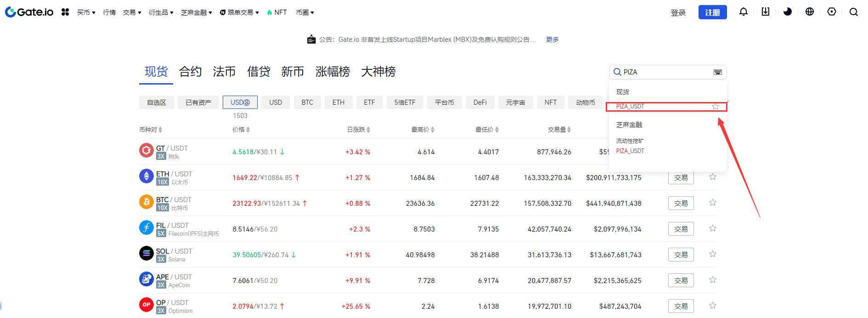Expand the 芝麻金融 navigation dropdown
Viewport: 868px width, 318px height.
(196, 12)
